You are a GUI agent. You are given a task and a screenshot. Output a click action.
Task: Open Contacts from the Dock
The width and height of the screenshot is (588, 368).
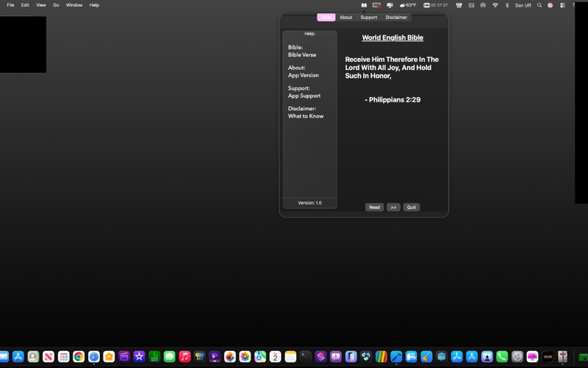click(x=33, y=356)
